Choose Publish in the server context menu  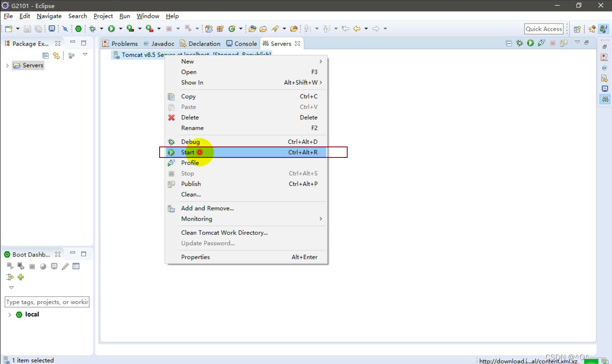coord(246,184)
